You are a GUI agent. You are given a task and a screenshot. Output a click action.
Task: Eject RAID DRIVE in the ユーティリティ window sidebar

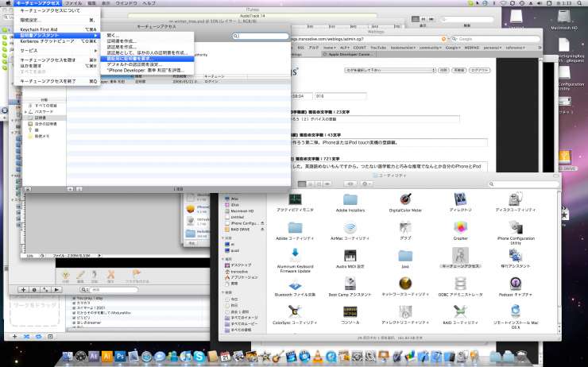click(x=262, y=230)
